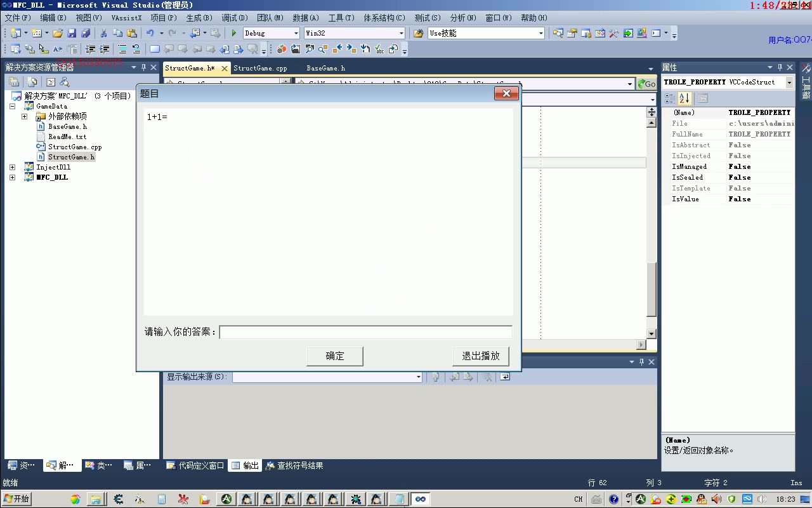Open the 工具箱 side tab
Image resolution: width=812 pixels, height=508 pixels.
[806, 81]
